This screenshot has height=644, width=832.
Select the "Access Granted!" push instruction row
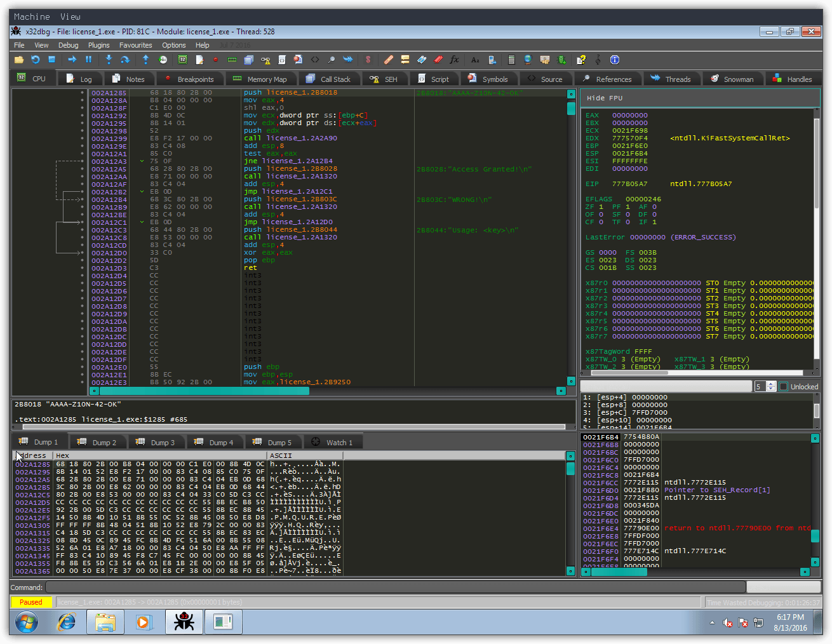coord(328,169)
